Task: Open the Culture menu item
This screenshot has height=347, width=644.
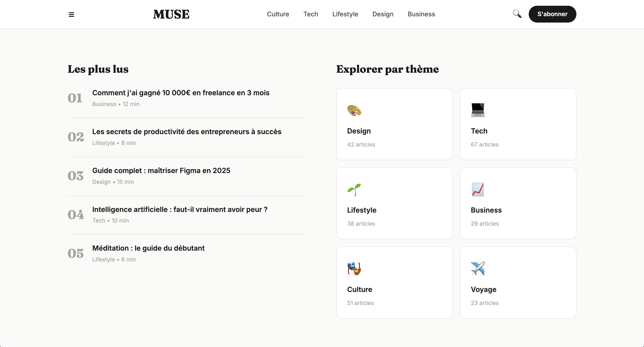Action: [278, 14]
